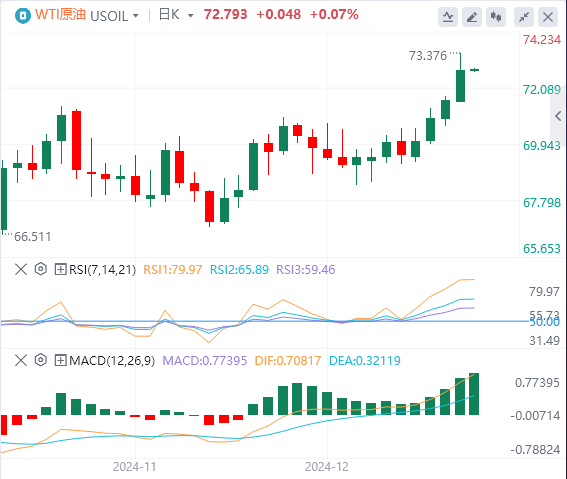Click the -0.78824 MACD axis label
This screenshot has height=479, width=567.
pyautogui.click(x=535, y=450)
